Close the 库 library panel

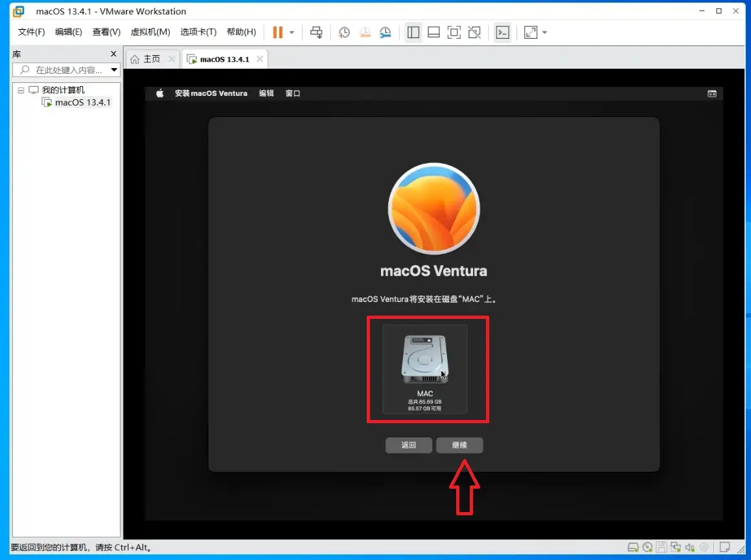(x=113, y=54)
